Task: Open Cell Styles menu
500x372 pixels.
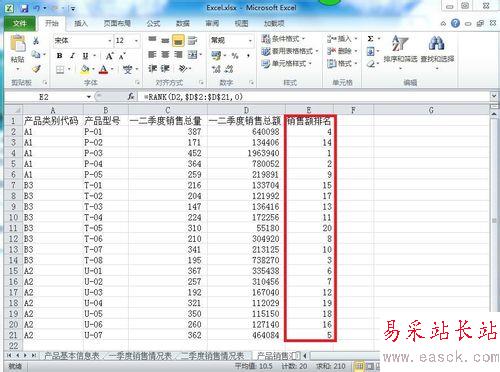Action: pyautogui.click(x=287, y=63)
